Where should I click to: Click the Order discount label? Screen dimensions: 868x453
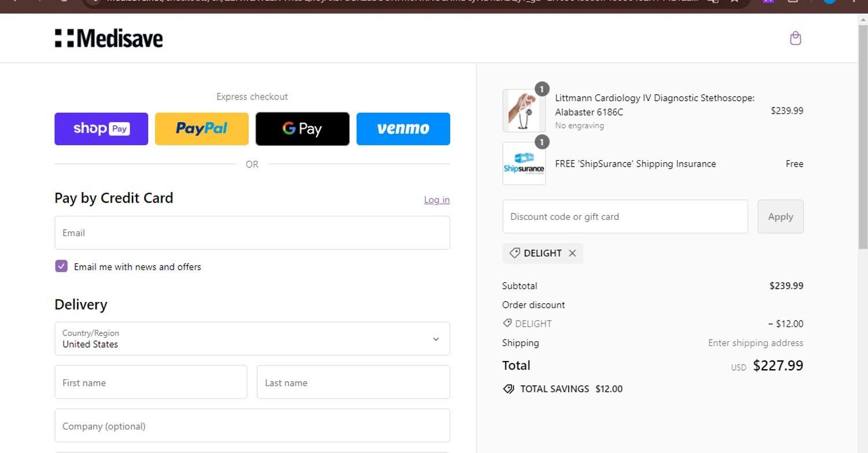[534, 305]
